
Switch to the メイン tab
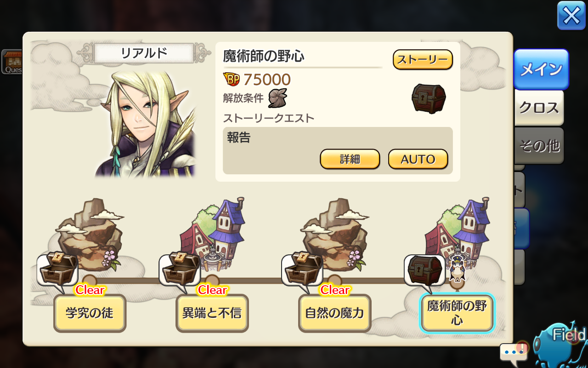point(541,69)
